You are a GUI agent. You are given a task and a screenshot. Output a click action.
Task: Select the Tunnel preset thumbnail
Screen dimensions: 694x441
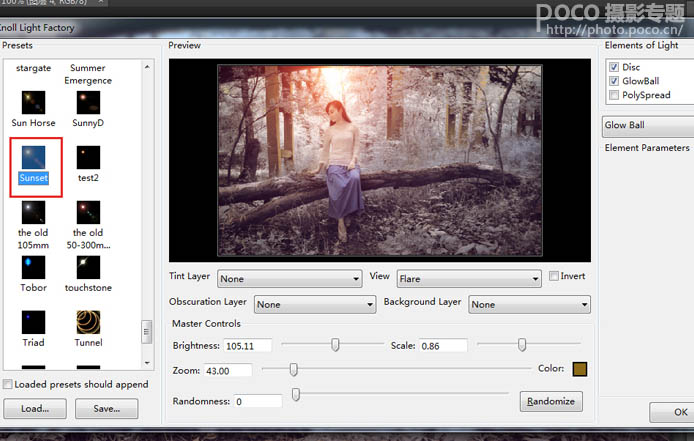(x=88, y=322)
